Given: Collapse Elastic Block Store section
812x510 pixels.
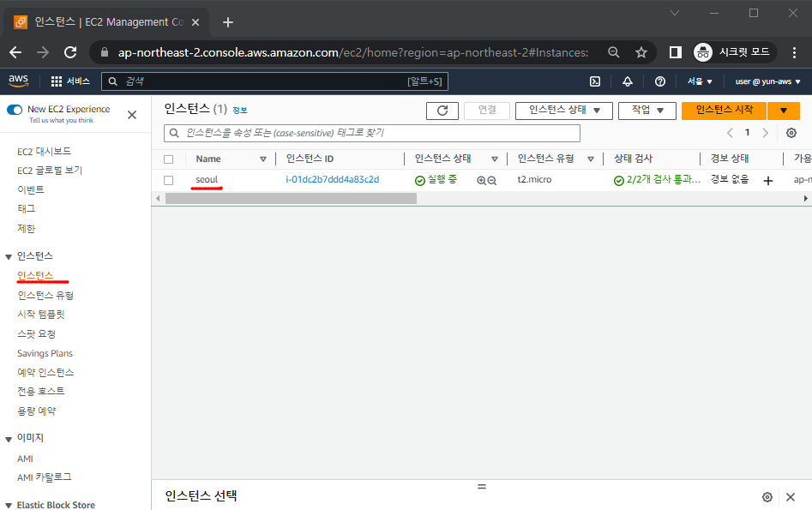Looking at the screenshot, I should point(9,506).
